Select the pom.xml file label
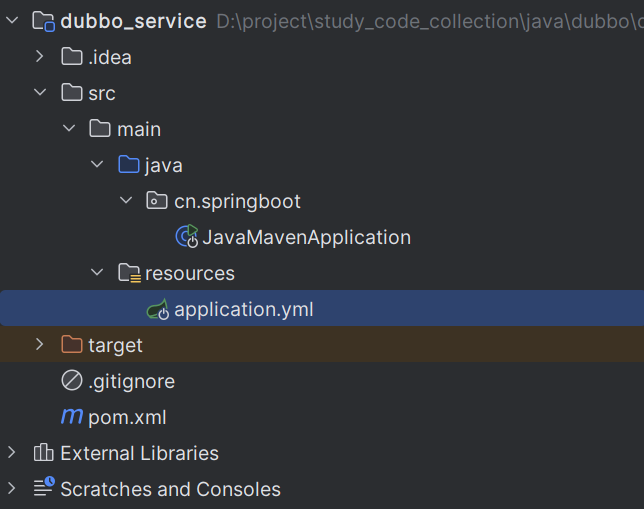Screen dimensions: 644x509 tap(127, 417)
